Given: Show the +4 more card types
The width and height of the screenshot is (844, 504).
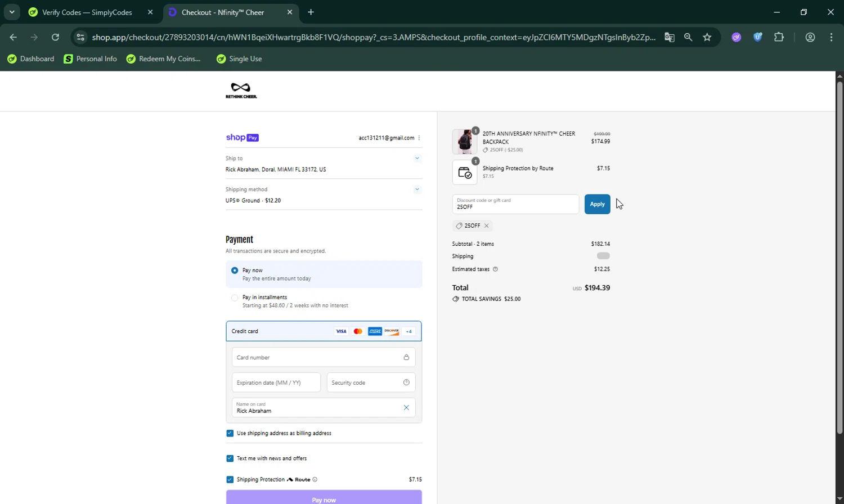Looking at the screenshot, I should click(408, 331).
